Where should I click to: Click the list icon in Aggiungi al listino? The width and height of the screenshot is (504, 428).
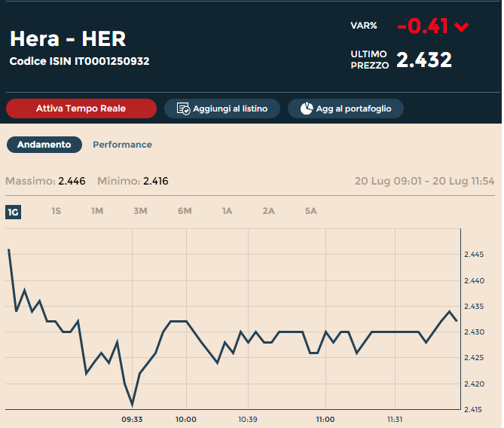click(183, 109)
